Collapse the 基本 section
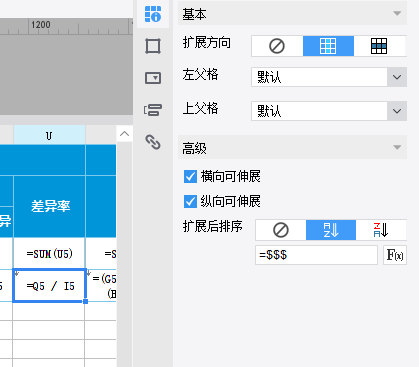Screen dimensions: 419x367 tap(397, 13)
